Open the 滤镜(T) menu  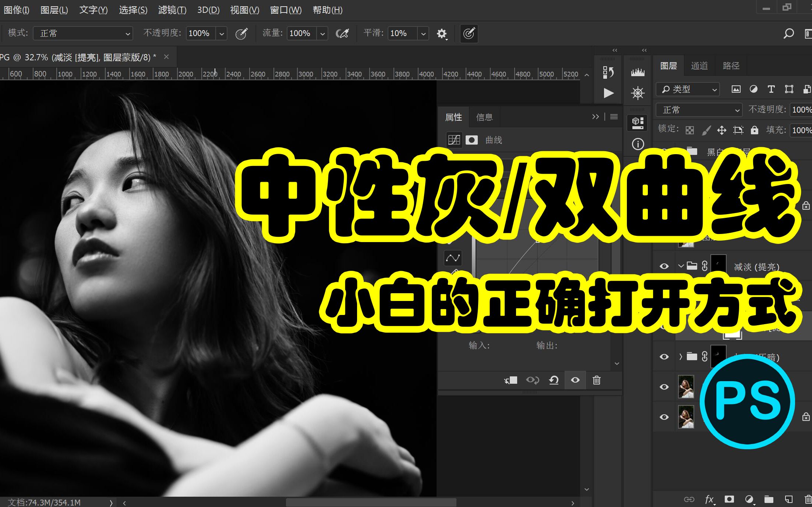pos(172,10)
